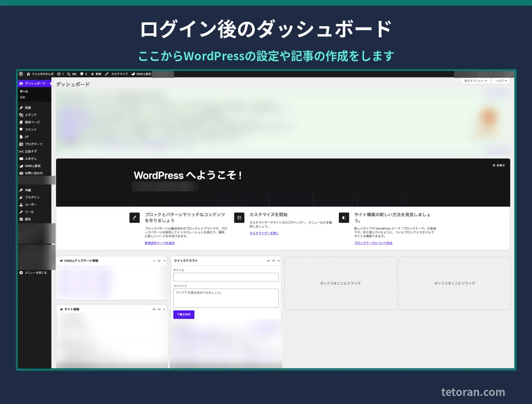This screenshot has width=532, height=404.
Task: Click customizer layout icon in welcome panel
Action: point(239,218)
